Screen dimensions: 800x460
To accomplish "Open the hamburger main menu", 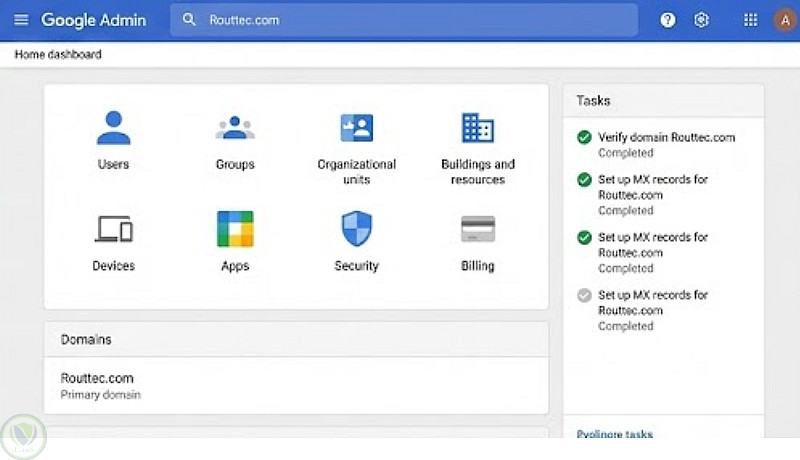I will click(x=21, y=20).
